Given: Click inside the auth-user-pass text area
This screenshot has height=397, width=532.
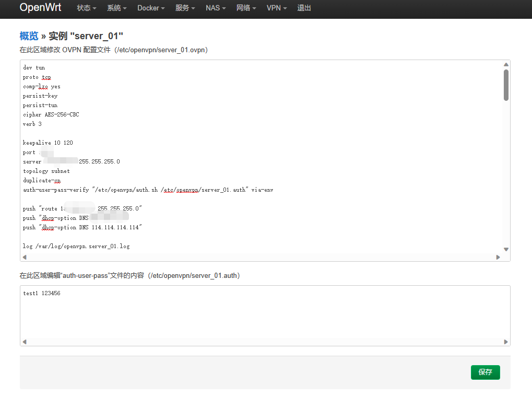Looking at the screenshot, I should pos(261,313).
